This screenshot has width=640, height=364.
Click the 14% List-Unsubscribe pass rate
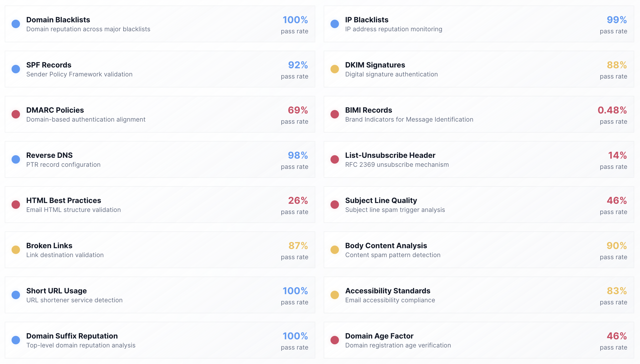tap(617, 155)
